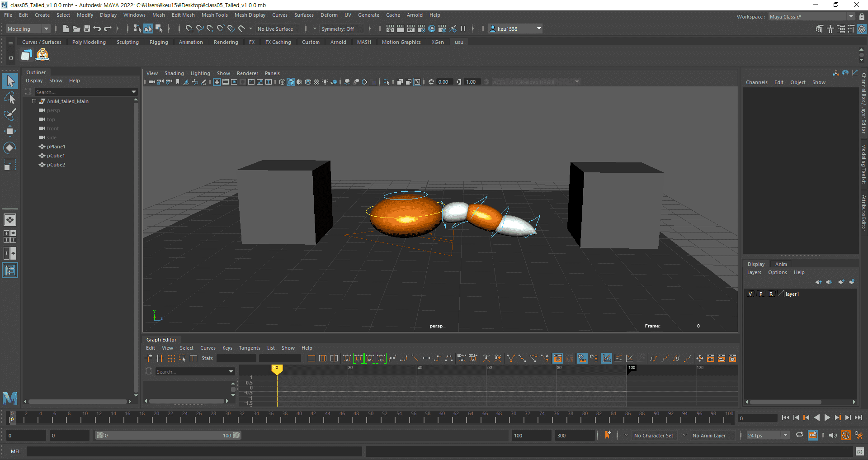Toggle the Outliner panel icon in sidebar
This screenshot has width=868, height=460.
[9, 270]
